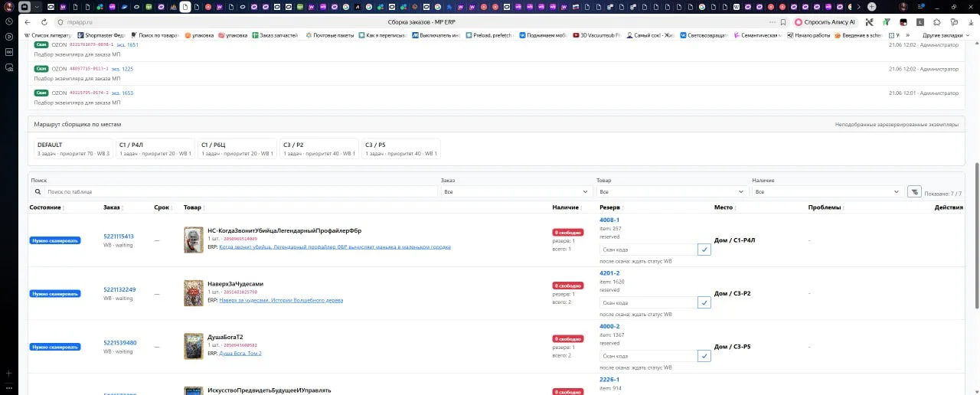Select the DEFAULT route place tab
Image resolution: width=980 pixels, height=395 pixels.
(x=73, y=149)
